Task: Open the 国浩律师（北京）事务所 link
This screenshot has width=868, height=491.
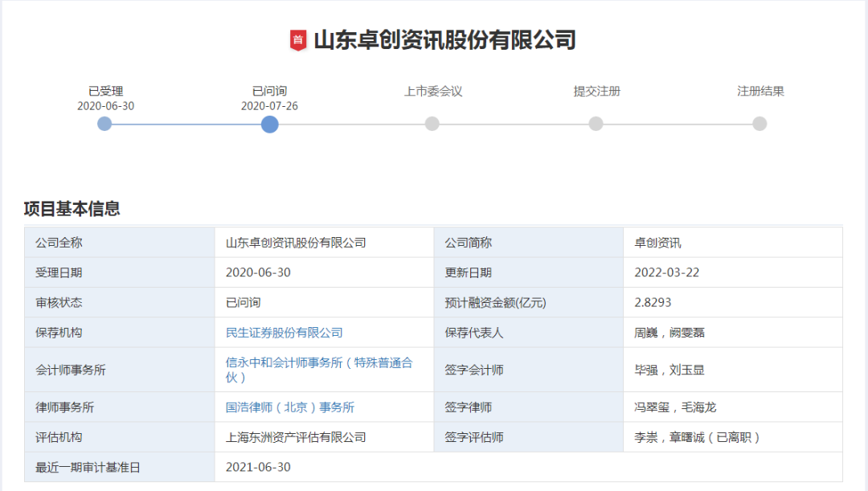Action: pyautogui.click(x=289, y=407)
